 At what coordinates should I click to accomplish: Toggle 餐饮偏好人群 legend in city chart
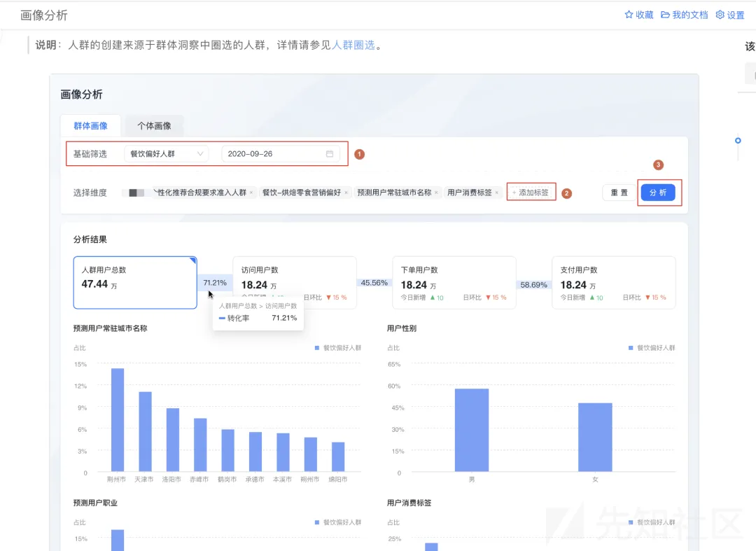click(338, 347)
